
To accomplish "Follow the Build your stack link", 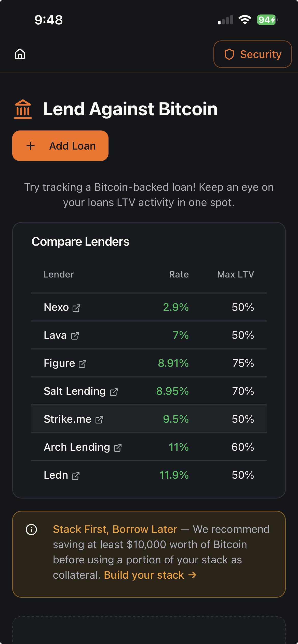I will [x=150, y=575].
